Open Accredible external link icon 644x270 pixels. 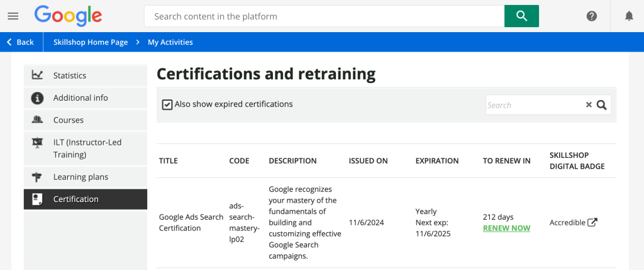click(x=592, y=222)
